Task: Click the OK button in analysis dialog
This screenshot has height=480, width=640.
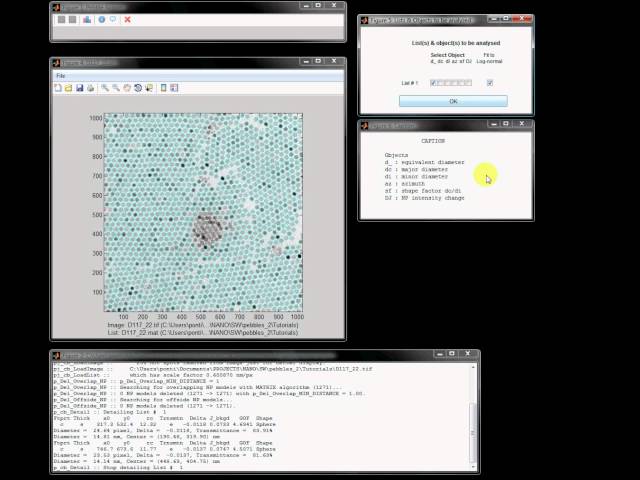Action: click(x=453, y=101)
